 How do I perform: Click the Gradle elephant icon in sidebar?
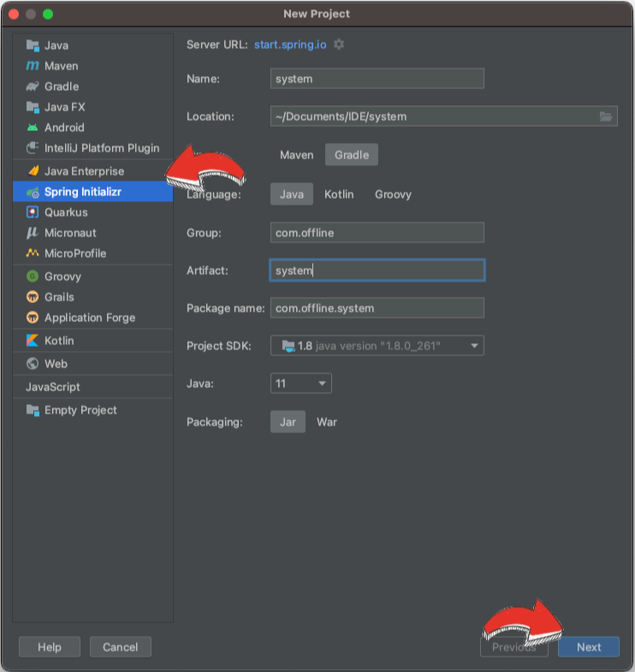pyautogui.click(x=33, y=86)
